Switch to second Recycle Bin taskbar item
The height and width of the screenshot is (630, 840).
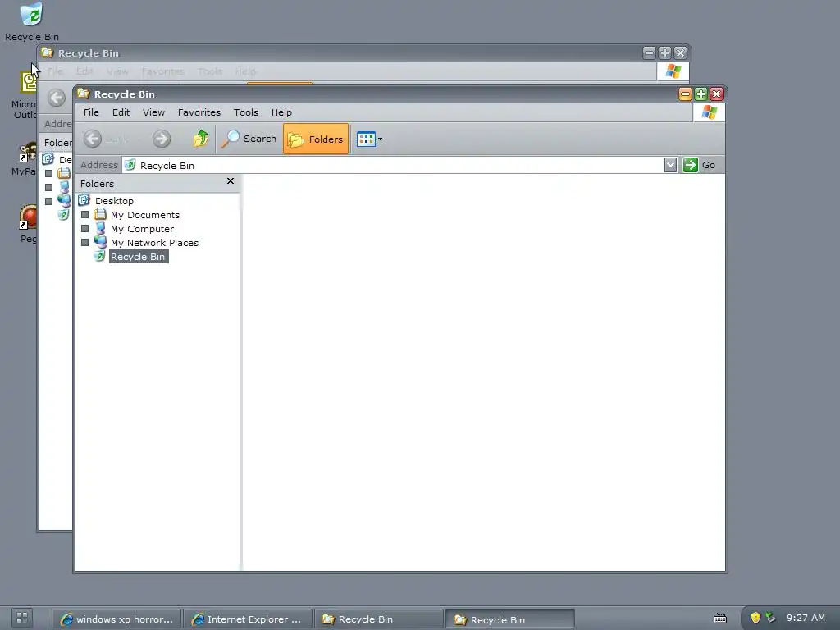[510, 619]
